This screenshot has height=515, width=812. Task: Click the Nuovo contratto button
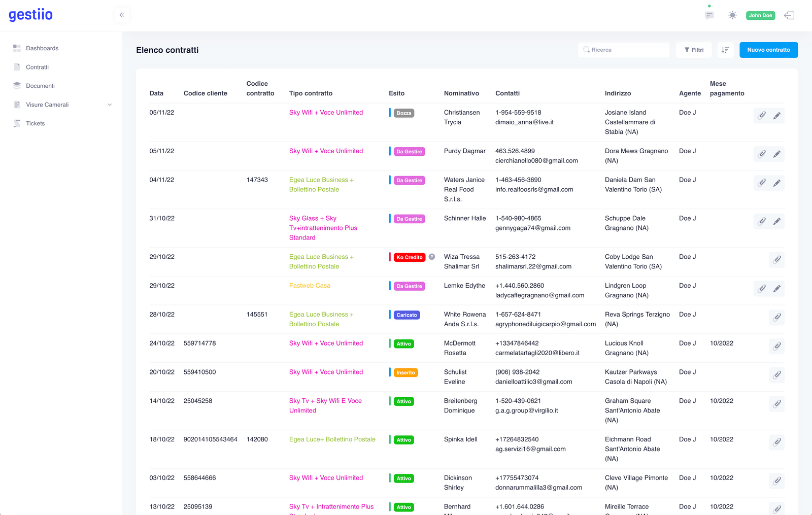coord(768,50)
